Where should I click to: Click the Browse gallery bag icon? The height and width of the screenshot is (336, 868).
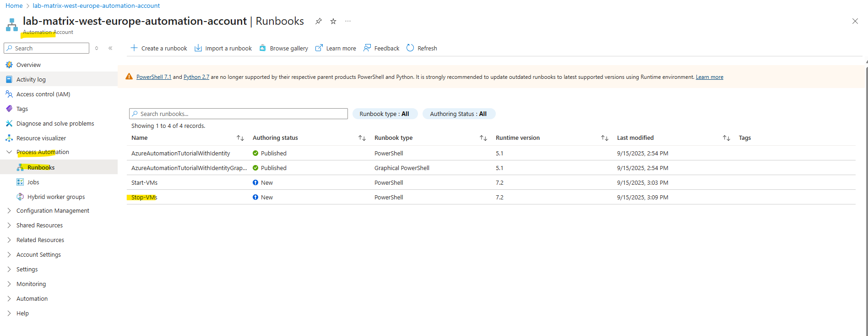(x=263, y=48)
